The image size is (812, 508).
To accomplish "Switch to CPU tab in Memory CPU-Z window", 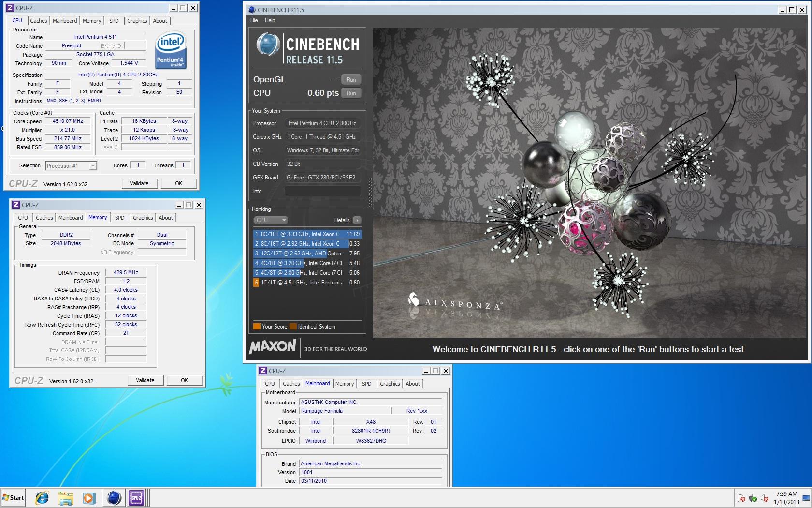I will point(23,218).
